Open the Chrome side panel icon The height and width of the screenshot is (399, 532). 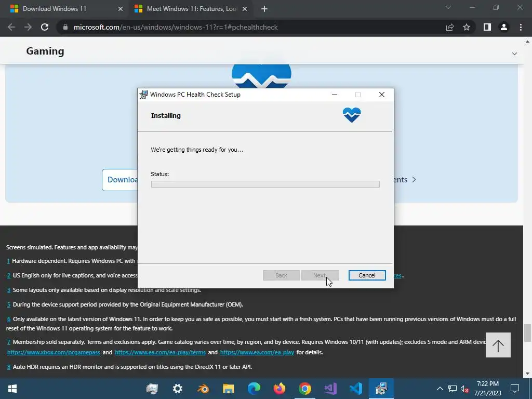(x=487, y=27)
